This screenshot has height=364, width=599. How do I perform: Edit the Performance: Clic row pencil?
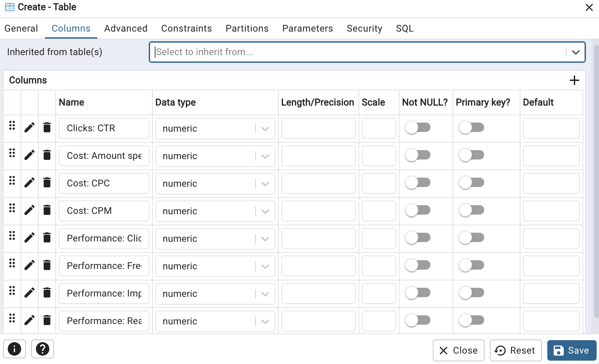(30, 238)
